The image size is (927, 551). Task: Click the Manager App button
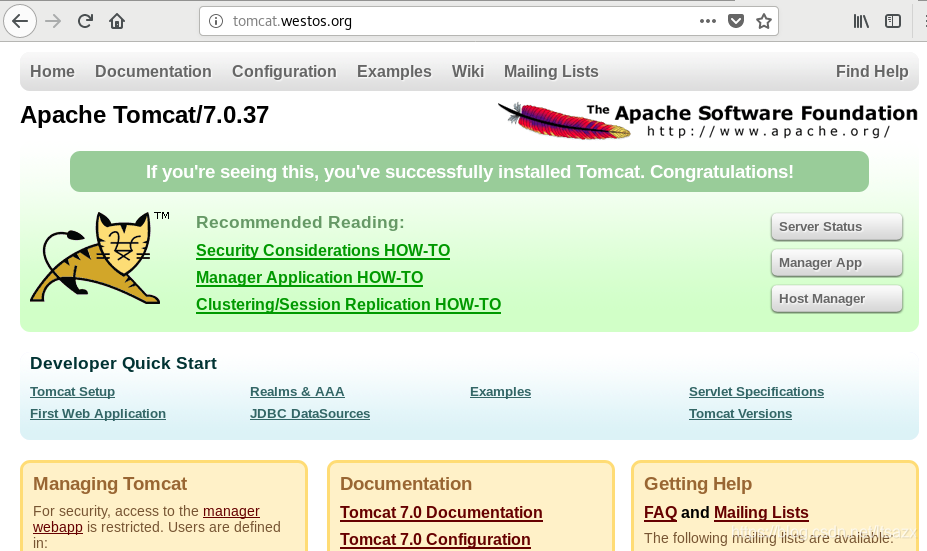[x=837, y=263]
